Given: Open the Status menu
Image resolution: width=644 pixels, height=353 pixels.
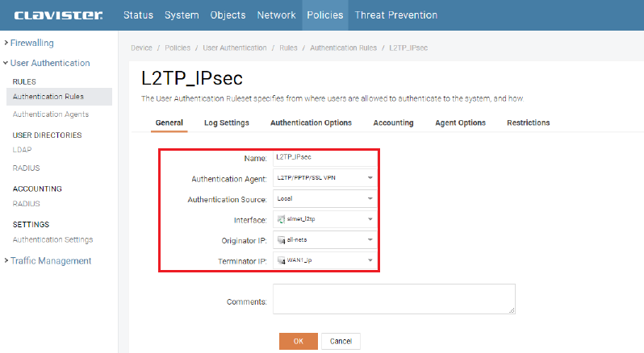Looking at the screenshot, I should (x=140, y=15).
